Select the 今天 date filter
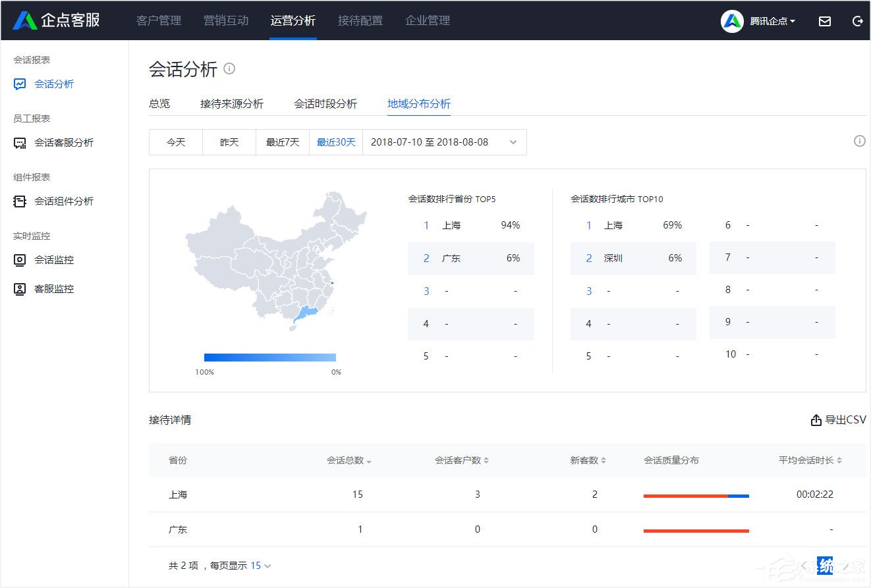Screen dimensions: 871x588 pos(175,142)
